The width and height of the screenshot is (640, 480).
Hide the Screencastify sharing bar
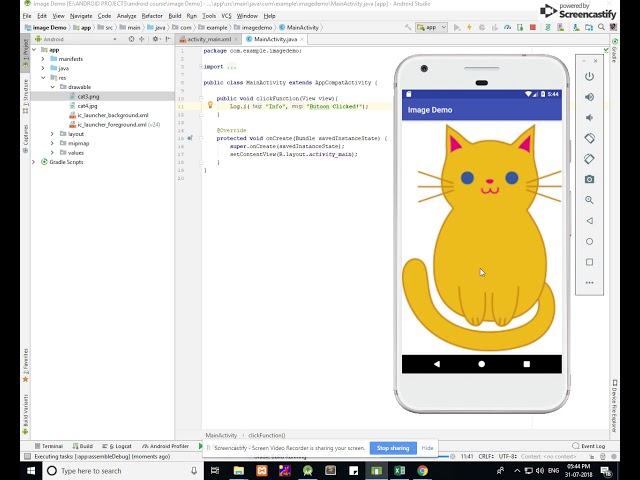(x=427, y=448)
